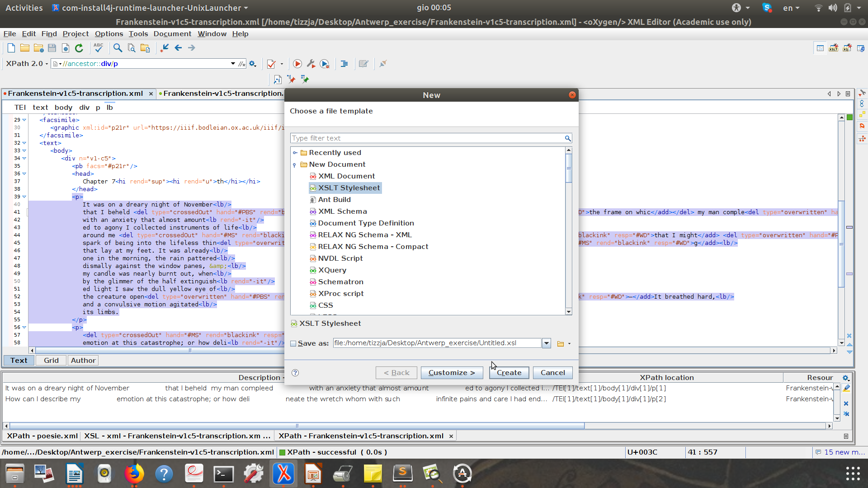Open Sublime Text from the dock

click(403, 474)
